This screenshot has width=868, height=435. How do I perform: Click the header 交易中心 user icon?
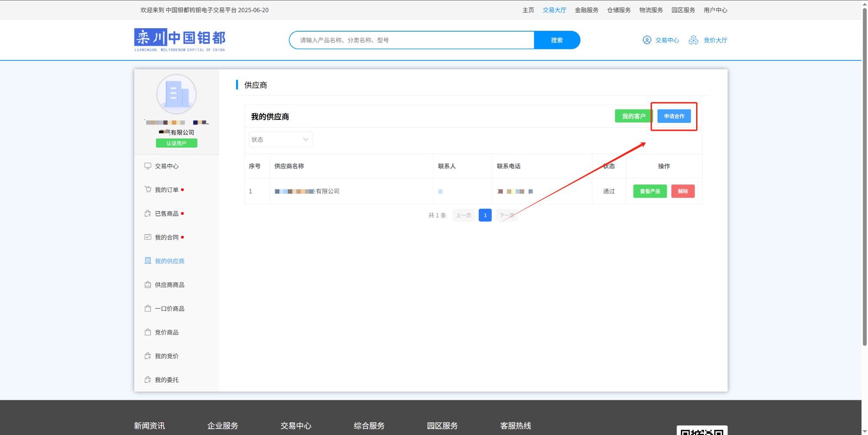(x=647, y=40)
